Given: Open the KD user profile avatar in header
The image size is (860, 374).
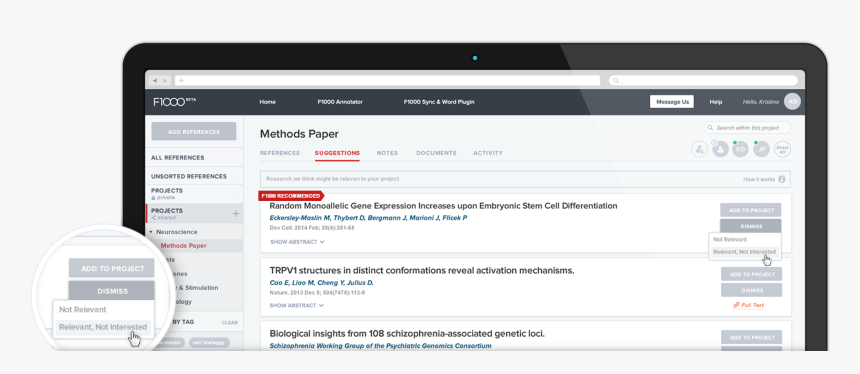Looking at the screenshot, I should [793, 101].
